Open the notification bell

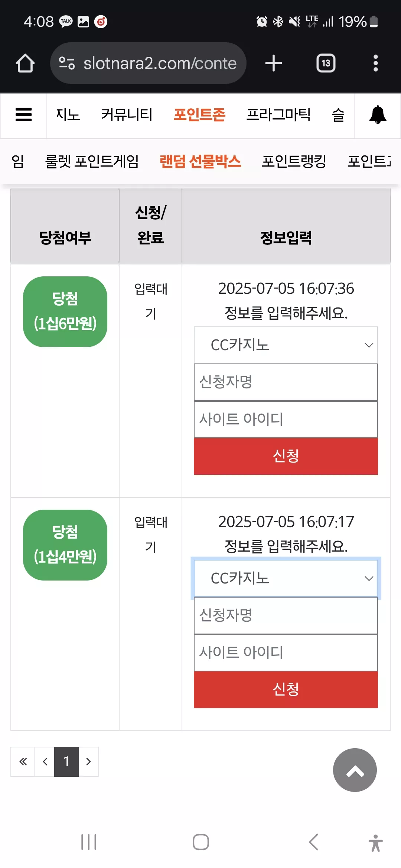[x=378, y=115]
